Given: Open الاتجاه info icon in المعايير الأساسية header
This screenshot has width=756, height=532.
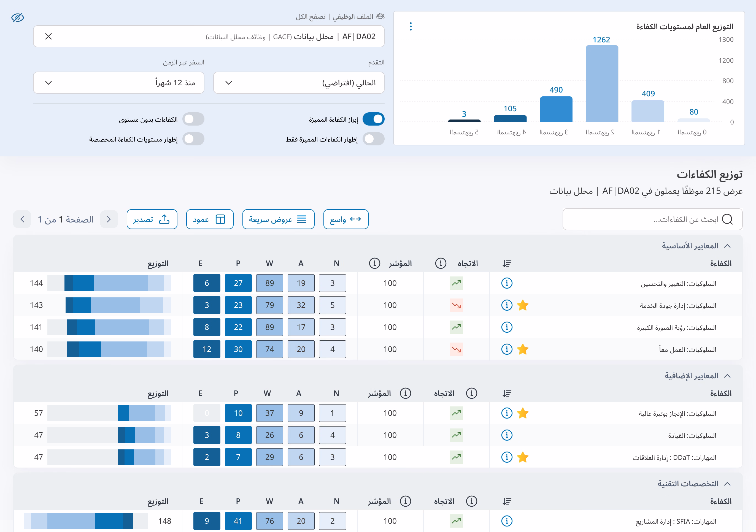Looking at the screenshot, I should pyautogui.click(x=441, y=263).
